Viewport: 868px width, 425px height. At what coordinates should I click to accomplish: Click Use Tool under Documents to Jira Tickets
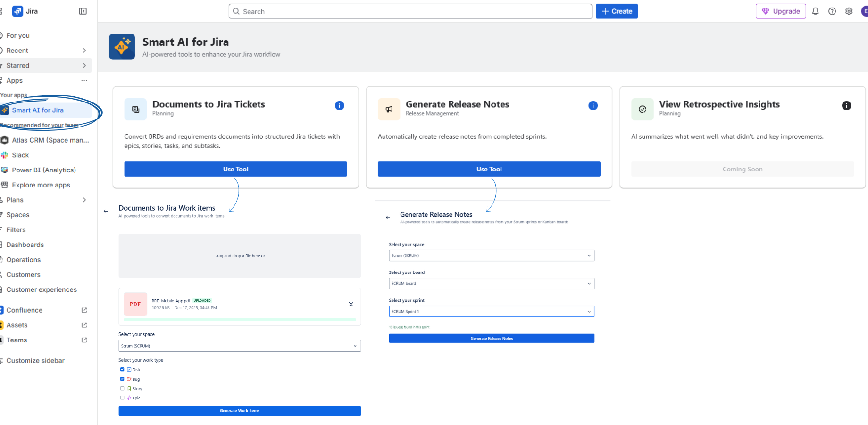click(x=235, y=169)
